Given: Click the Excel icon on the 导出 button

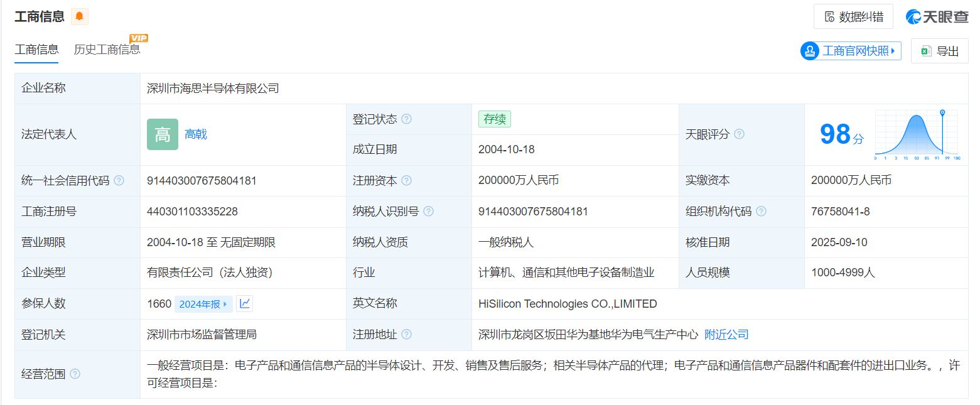Looking at the screenshot, I should 925,51.
